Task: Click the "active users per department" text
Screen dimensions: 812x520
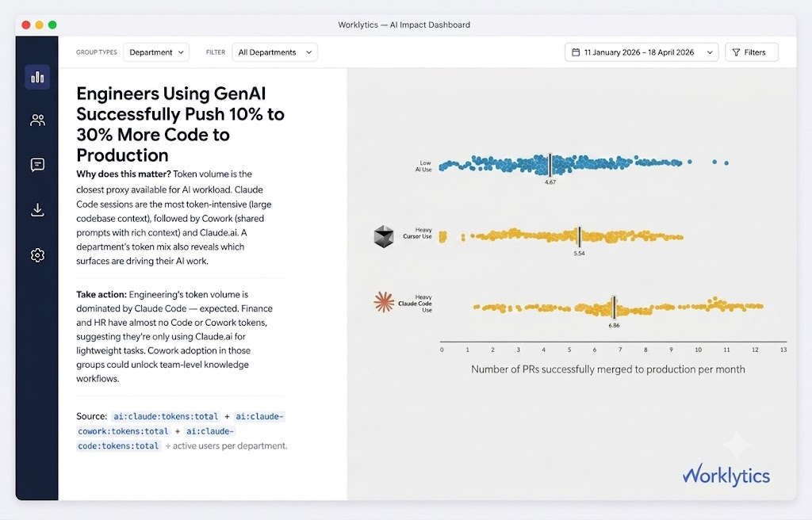Action: pyautogui.click(x=230, y=445)
